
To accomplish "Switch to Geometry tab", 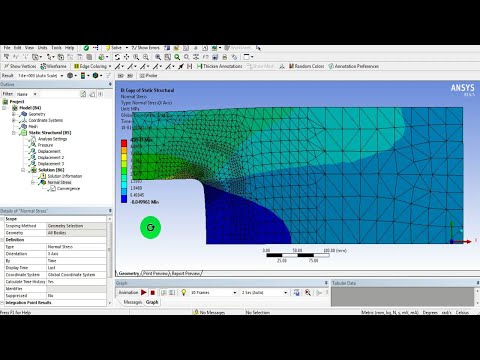I will coord(128,273).
